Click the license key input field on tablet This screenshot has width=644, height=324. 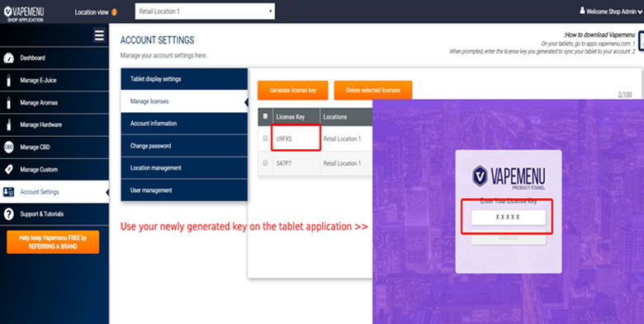coord(509,218)
